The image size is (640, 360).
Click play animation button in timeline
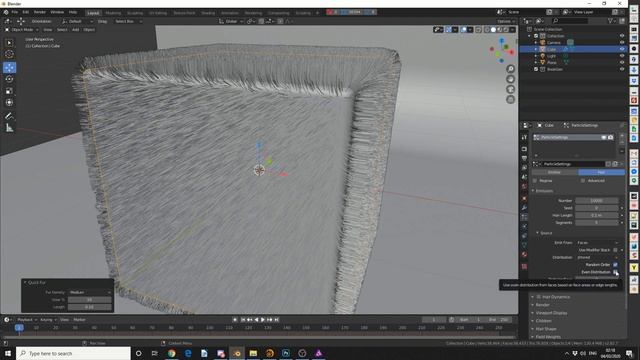click(263, 320)
